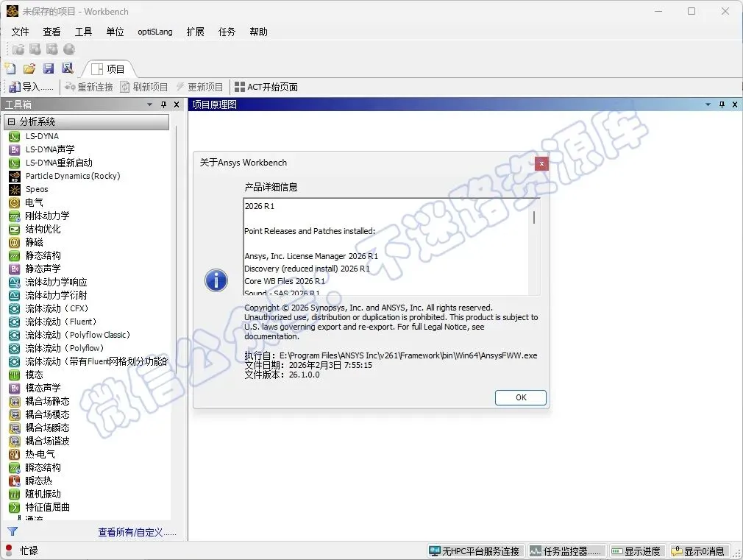Close the 关于Ansys Workbench dialog
The image size is (743, 560).
(541, 163)
